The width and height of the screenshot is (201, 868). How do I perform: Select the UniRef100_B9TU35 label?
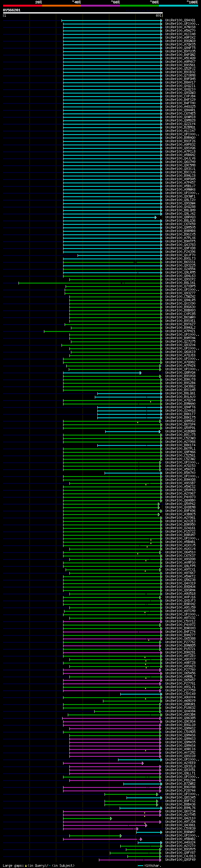coord(180,52)
